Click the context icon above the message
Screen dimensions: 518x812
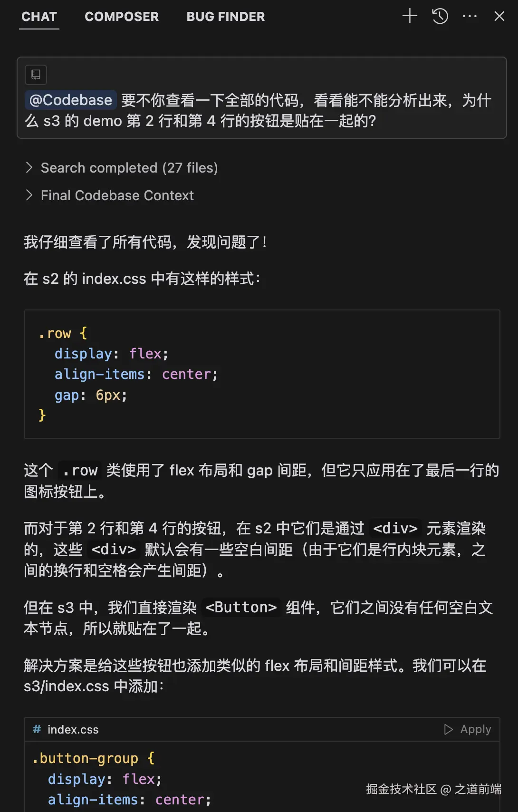(x=36, y=75)
